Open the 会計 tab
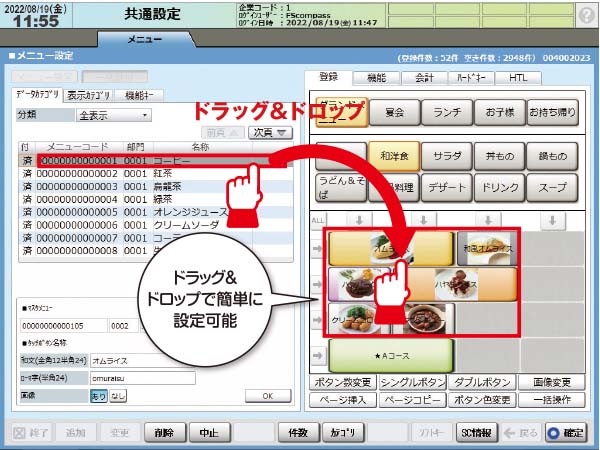This screenshot has width=600, height=450. 424,77
